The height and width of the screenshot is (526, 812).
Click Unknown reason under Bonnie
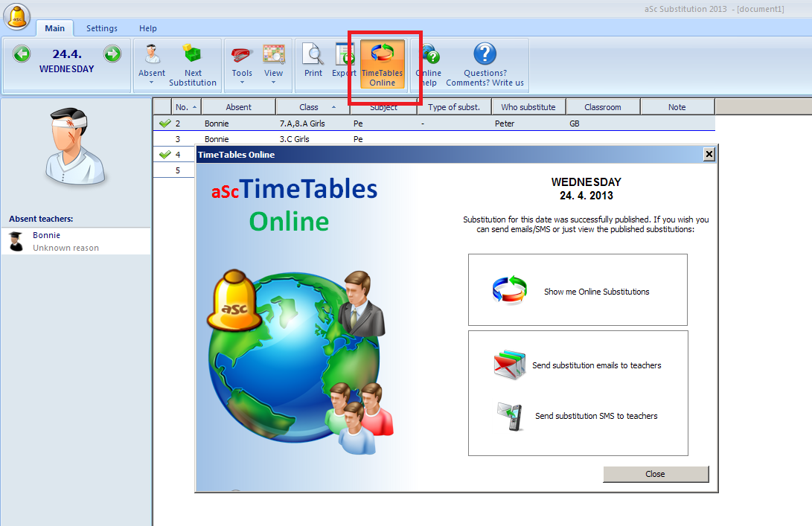65,248
